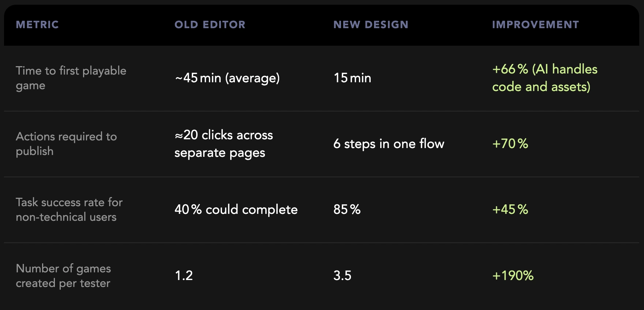Click the NEW DESIGN column header
644x310 pixels.
click(x=371, y=24)
